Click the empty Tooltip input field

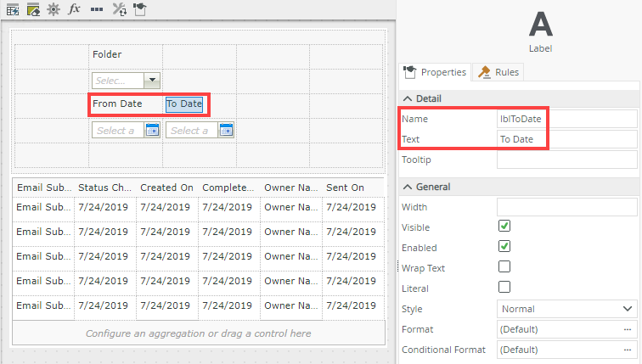point(567,160)
